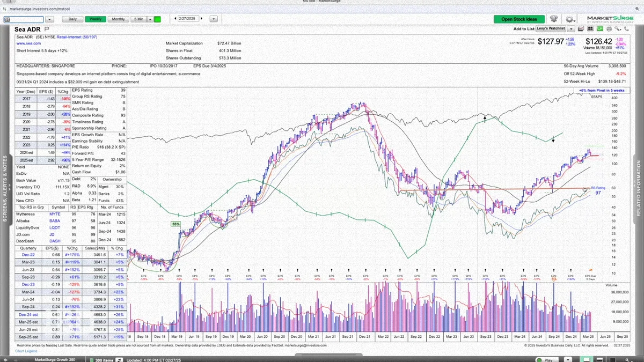Click the 2025 est annual EPS row
The image size is (644, 362).
tap(43, 160)
